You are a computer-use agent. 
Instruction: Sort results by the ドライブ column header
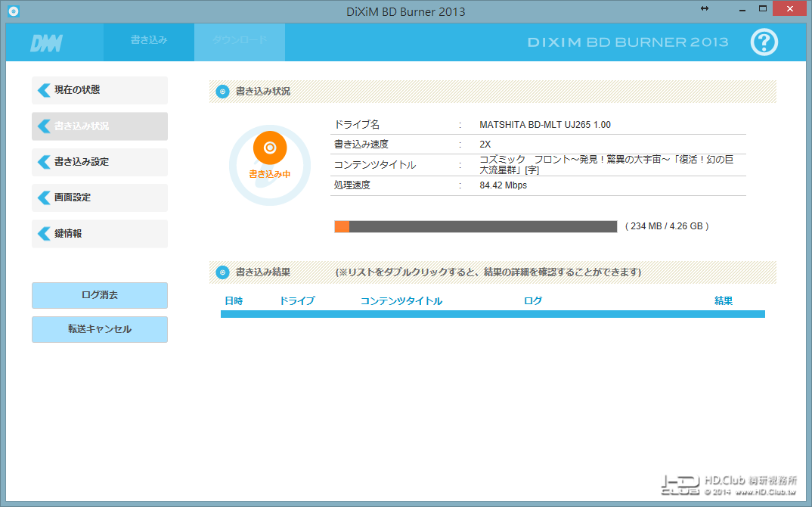296,300
